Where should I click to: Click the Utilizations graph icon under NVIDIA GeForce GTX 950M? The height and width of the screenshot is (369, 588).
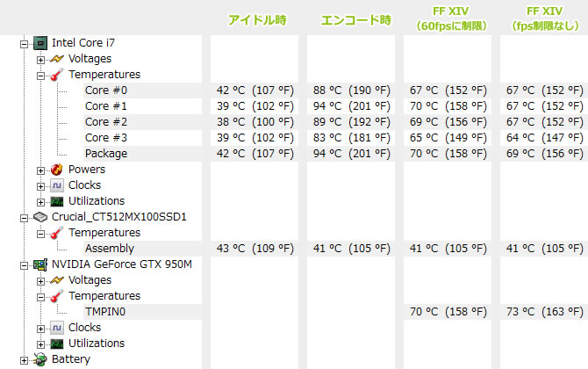[x=57, y=344]
